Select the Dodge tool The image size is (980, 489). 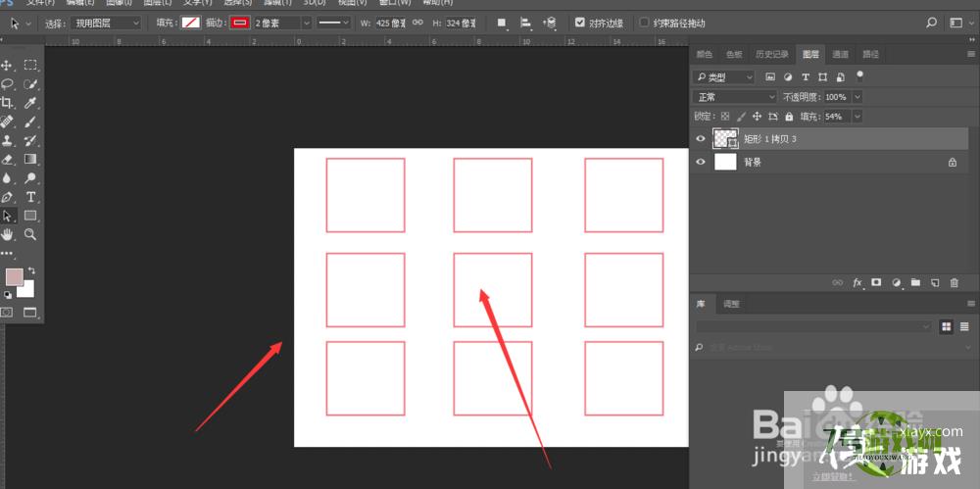pos(30,178)
